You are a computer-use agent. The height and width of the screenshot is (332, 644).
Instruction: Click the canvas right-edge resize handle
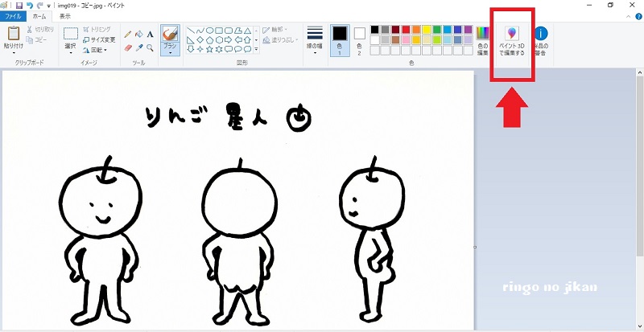pyautogui.click(x=475, y=247)
